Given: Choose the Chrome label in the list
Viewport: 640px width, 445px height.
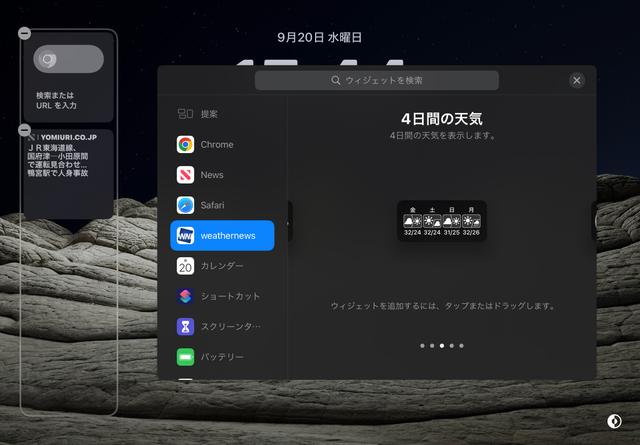Looking at the screenshot, I should (217, 145).
